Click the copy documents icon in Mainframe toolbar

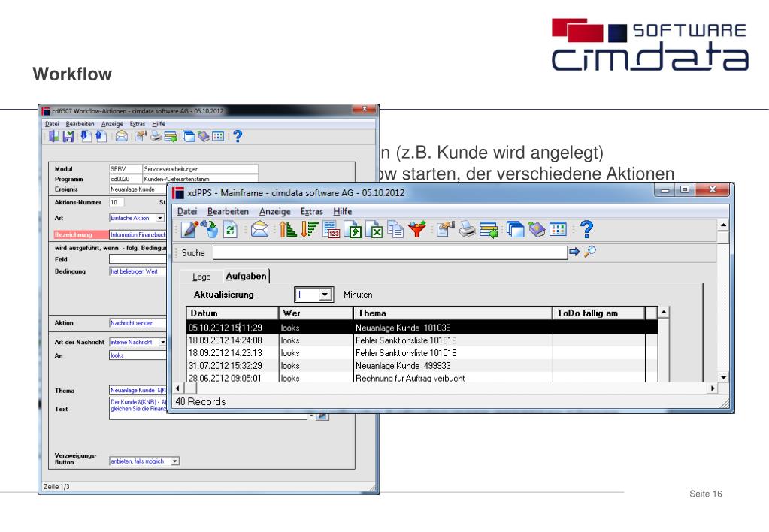(x=395, y=229)
